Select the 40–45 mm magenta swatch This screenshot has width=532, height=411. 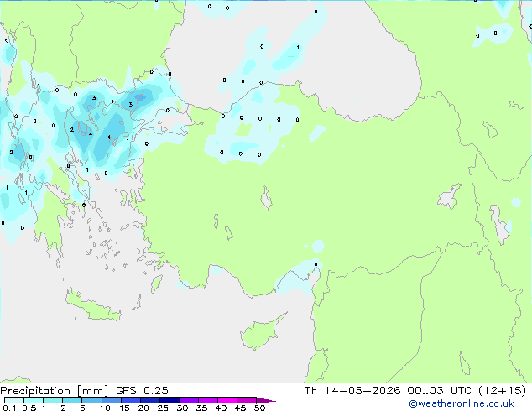click(x=227, y=400)
